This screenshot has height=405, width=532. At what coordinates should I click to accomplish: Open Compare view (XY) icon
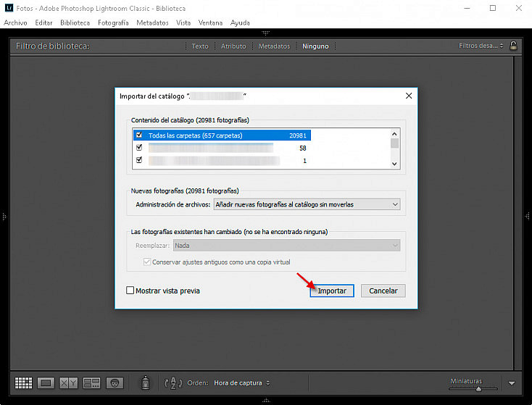(x=69, y=383)
